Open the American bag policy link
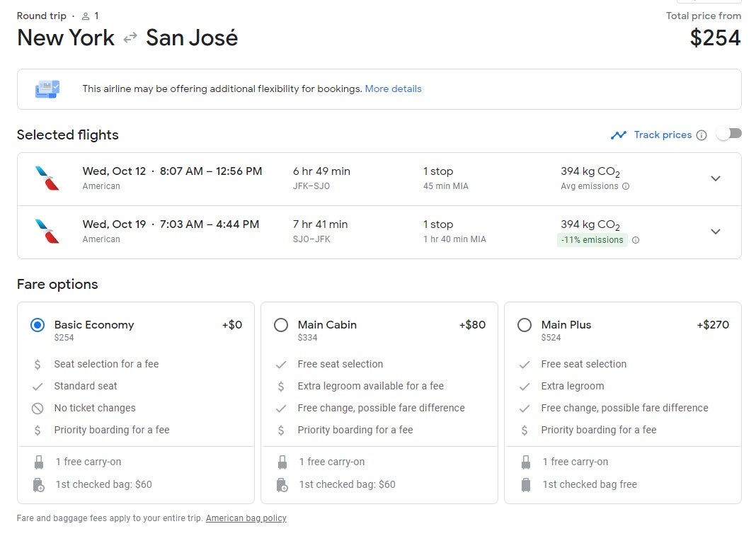 tap(246, 518)
